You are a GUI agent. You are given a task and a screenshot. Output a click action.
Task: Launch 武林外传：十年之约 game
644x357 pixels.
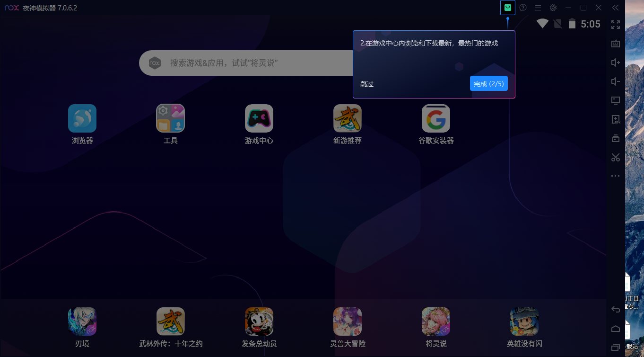coord(171,321)
